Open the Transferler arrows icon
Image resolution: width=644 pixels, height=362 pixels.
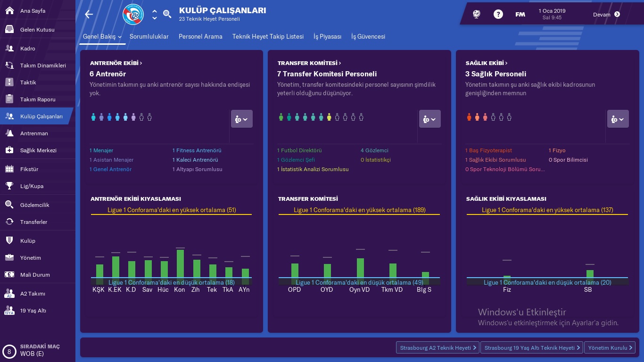point(9,222)
